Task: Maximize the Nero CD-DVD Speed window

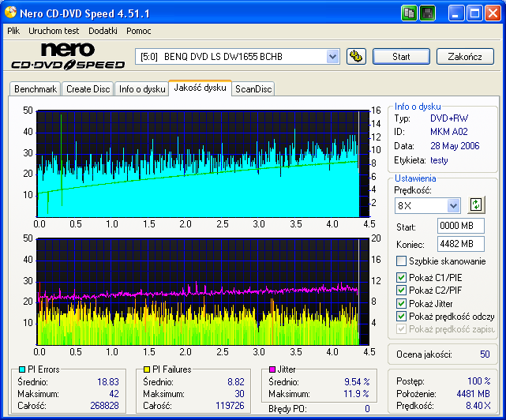Action: 474,13
